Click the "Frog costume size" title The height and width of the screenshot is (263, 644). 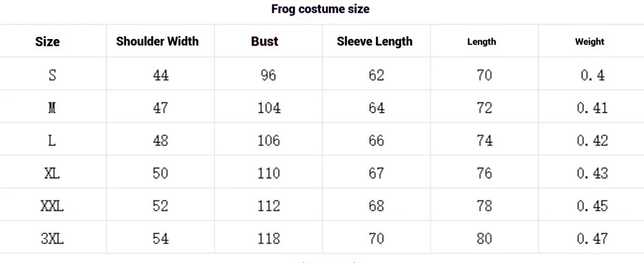tap(320, 9)
